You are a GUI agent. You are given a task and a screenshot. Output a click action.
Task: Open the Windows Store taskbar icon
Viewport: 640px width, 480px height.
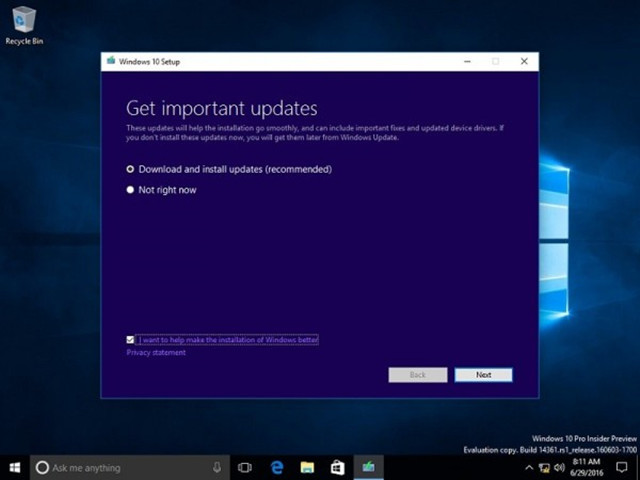point(338,467)
